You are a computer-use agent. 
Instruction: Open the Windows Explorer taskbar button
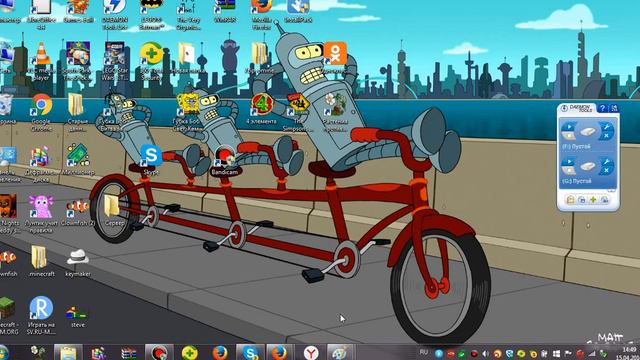(x=68, y=352)
